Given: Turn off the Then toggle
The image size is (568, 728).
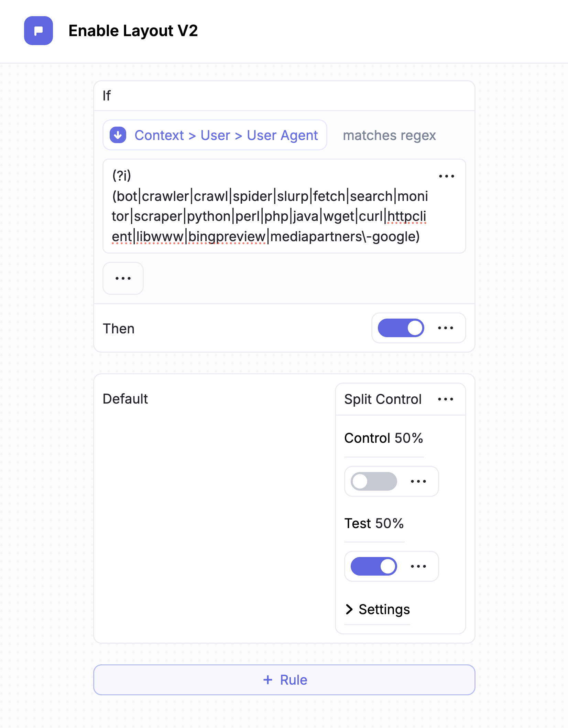Looking at the screenshot, I should (x=401, y=328).
